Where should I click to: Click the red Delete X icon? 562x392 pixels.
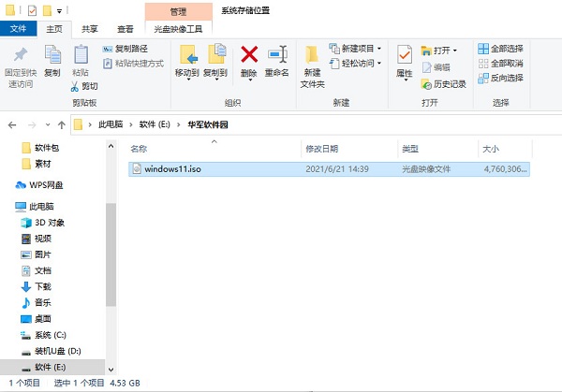coord(249,54)
